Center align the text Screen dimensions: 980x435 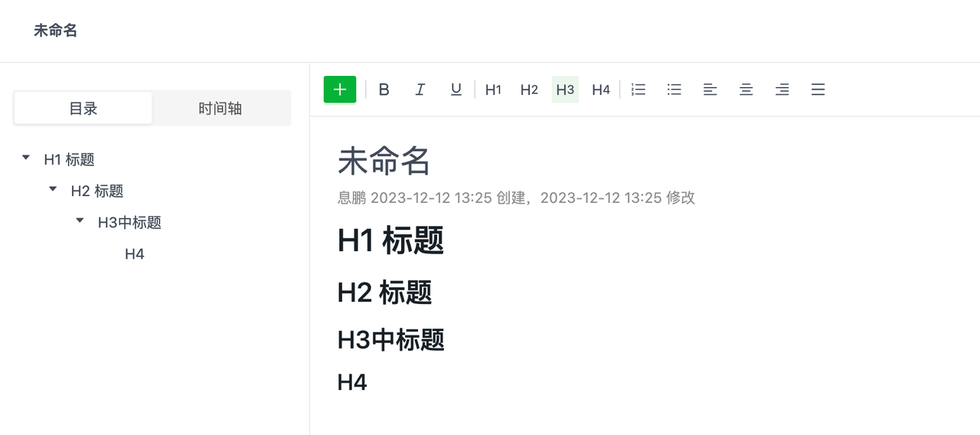tap(746, 90)
